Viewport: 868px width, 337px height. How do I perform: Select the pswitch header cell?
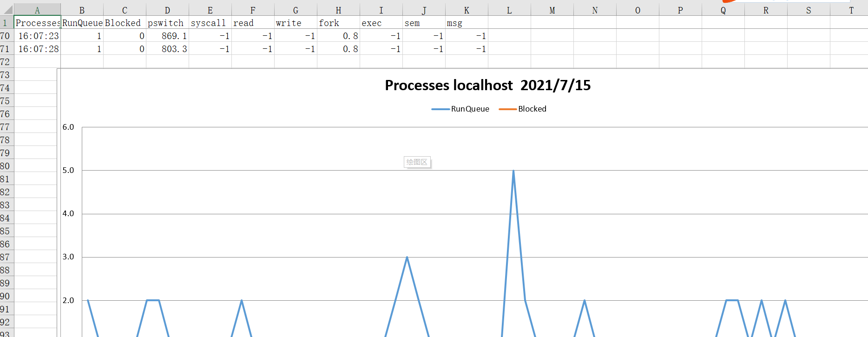[167, 23]
